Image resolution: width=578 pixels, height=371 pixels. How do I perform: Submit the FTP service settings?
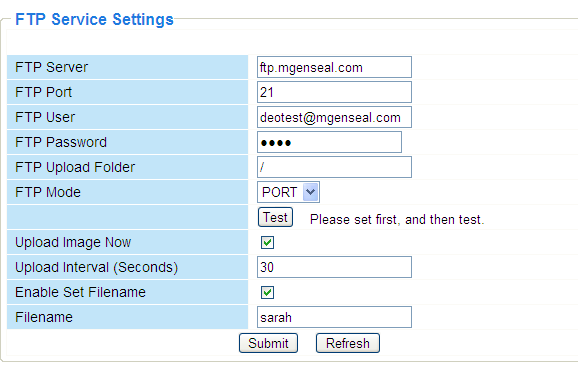pos(268,343)
